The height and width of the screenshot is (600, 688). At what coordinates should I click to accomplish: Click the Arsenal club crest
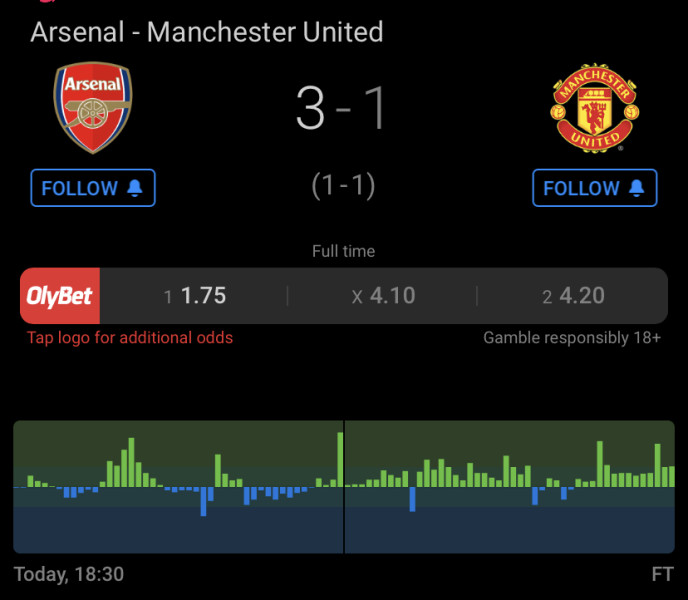[x=93, y=108]
